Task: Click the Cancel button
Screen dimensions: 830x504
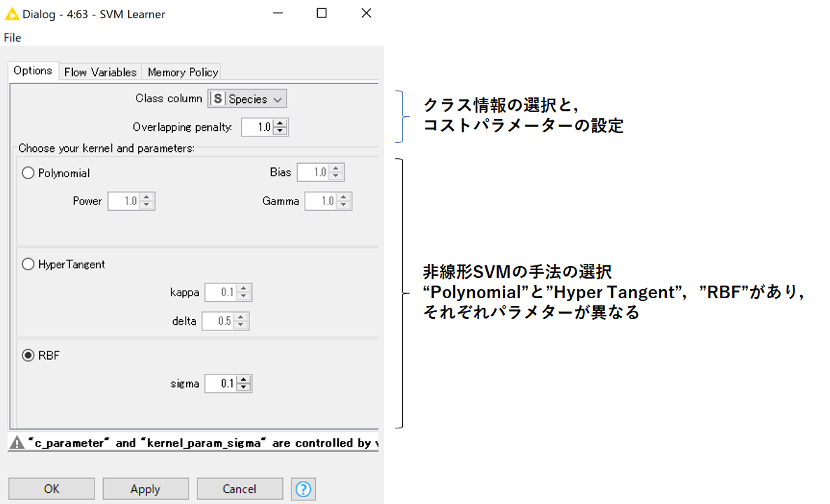Action: 240,488
